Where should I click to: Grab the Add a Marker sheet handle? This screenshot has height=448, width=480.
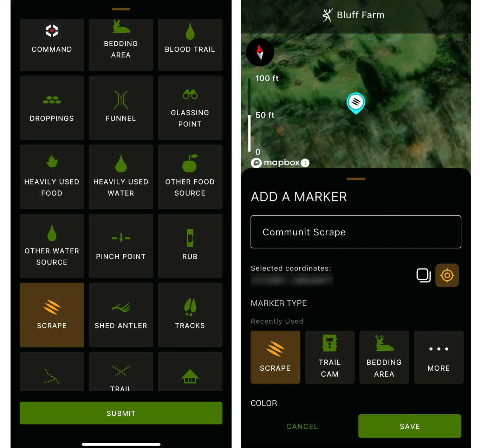(x=356, y=179)
